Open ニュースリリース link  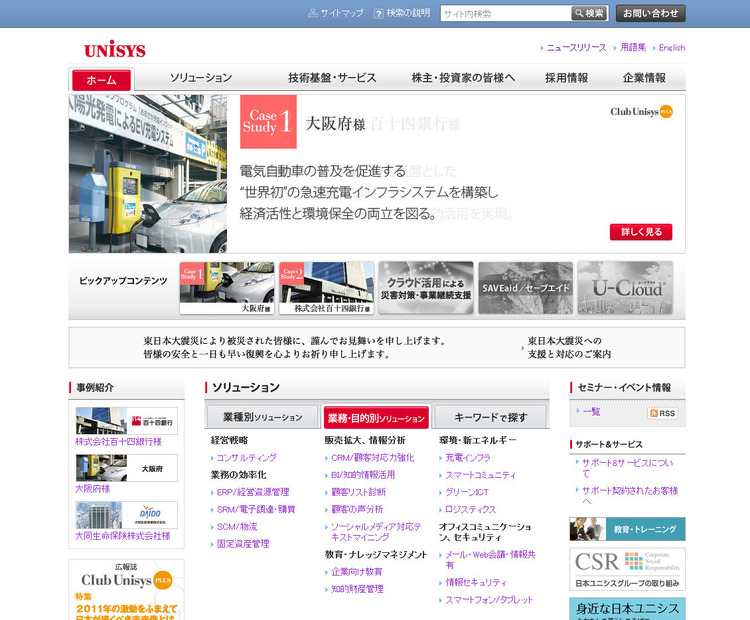574,47
